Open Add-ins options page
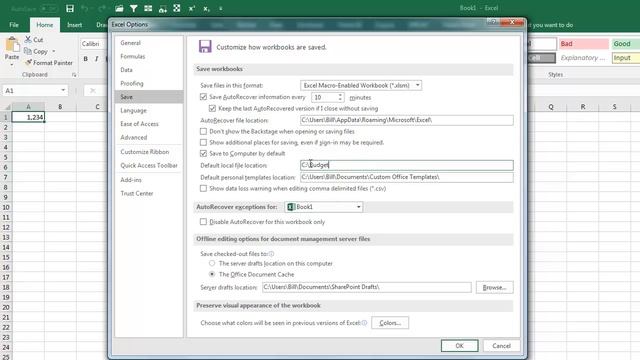The image size is (640, 360). (x=149, y=180)
